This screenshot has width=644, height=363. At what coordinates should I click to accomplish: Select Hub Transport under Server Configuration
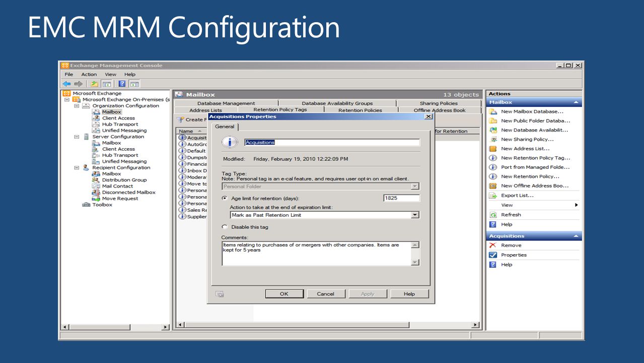120,155
